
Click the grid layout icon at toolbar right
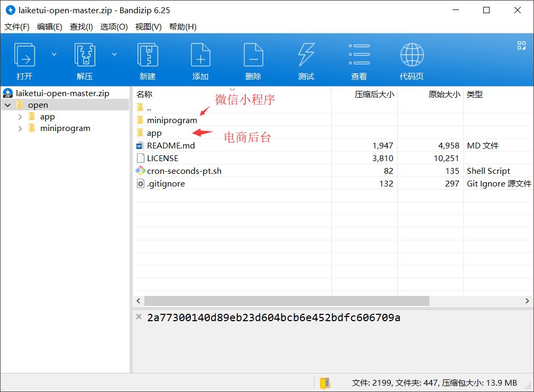[521, 45]
